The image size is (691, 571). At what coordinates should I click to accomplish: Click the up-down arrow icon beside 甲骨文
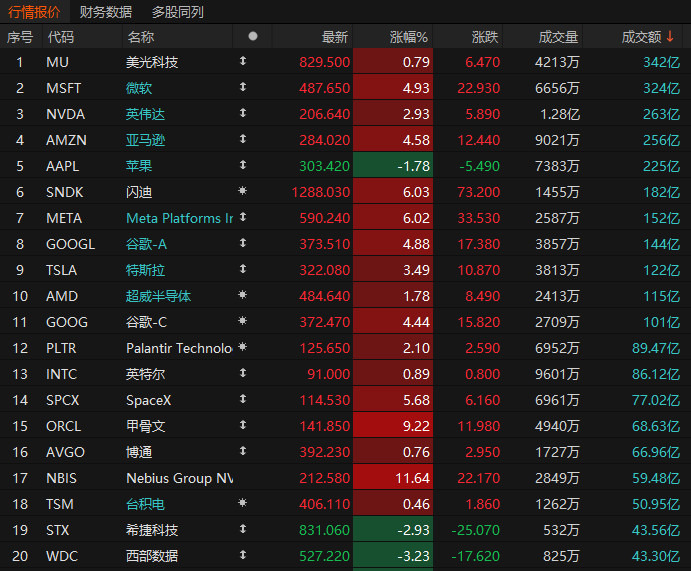coord(243,425)
